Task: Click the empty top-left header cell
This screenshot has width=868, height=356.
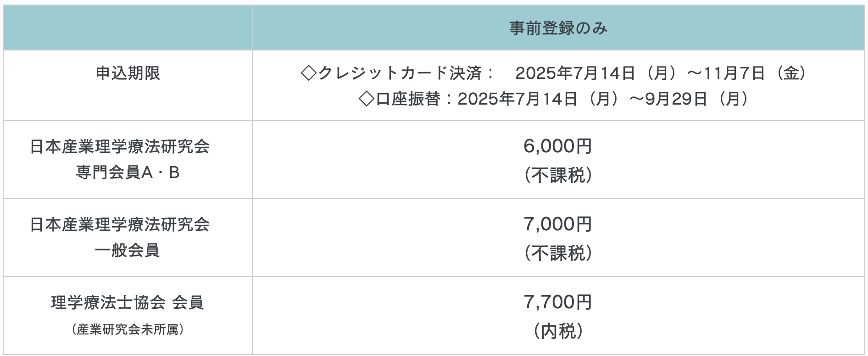Action: pyautogui.click(x=128, y=28)
